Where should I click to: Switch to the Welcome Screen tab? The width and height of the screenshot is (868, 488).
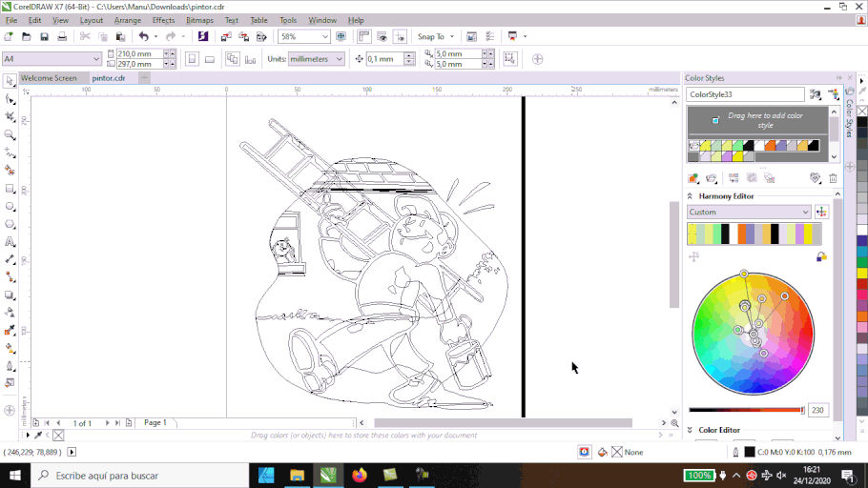point(49,78)
